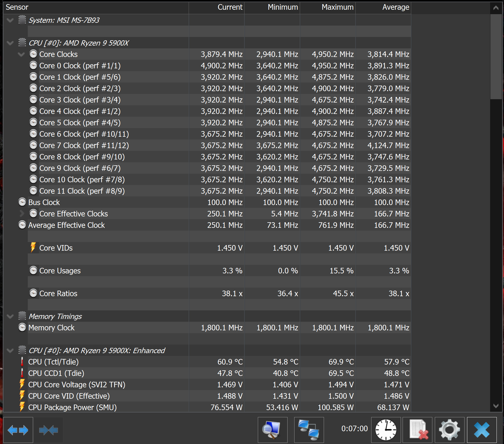Screen dimensions: 504x444
Task: Click the 100.585 W package power maximum
Action: click(336, 408)
